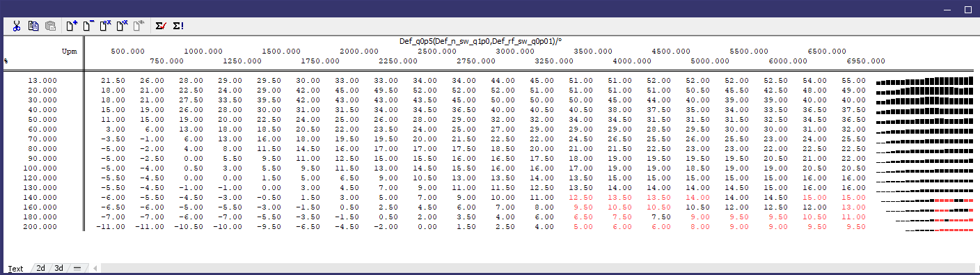This screenshot has width=980, height=275.
Task: Select the 500.000 Upm column header
Action: (x=127, y=52)
